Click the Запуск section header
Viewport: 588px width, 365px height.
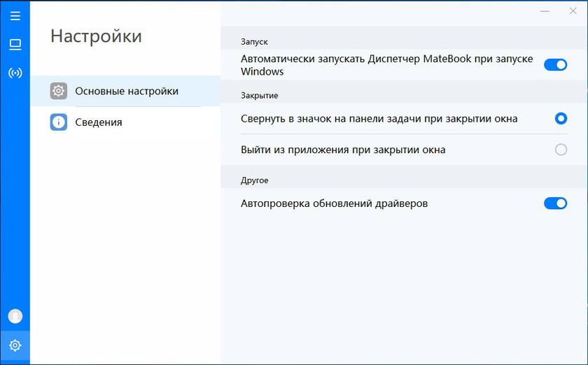[x=254, y=42]
